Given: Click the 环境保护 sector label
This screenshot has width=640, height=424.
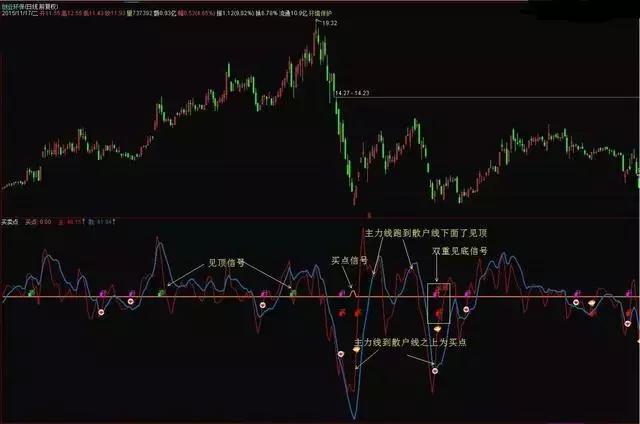Looking at the screenshot, I should [x=320, y=13].
